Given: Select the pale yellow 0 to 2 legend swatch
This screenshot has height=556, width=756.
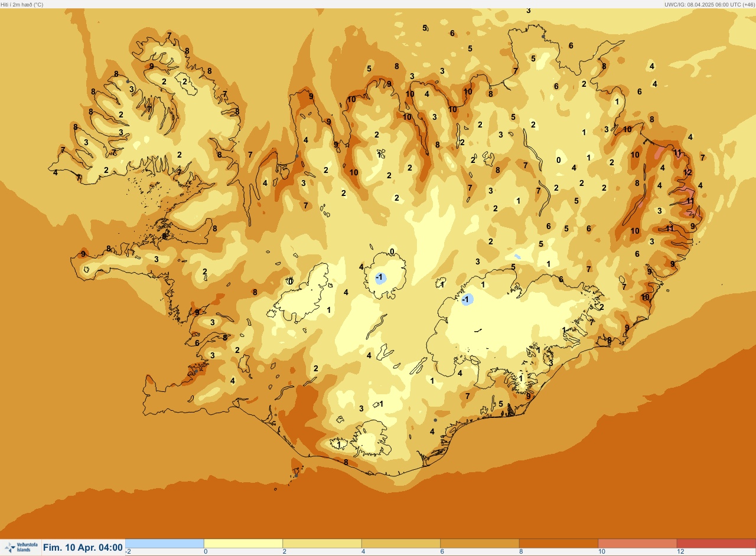Looking at the screenshot, I should pos(243,543).
